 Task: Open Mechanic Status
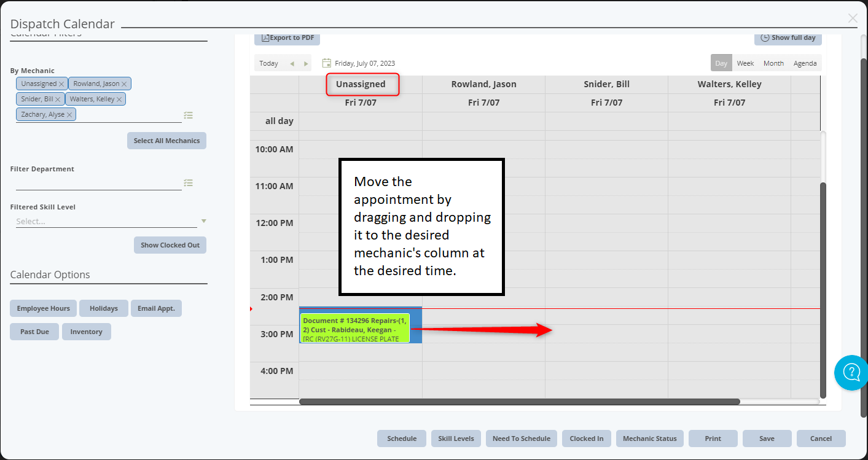tap(650, 439)
